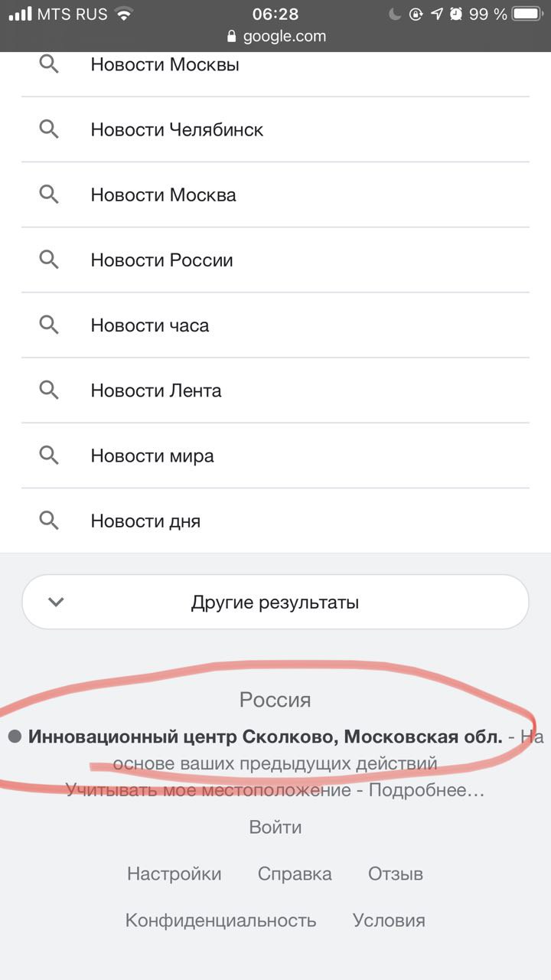Select the Новости Москва suggestion
Viewport: 551px width, 980px height.
(275, 194)
